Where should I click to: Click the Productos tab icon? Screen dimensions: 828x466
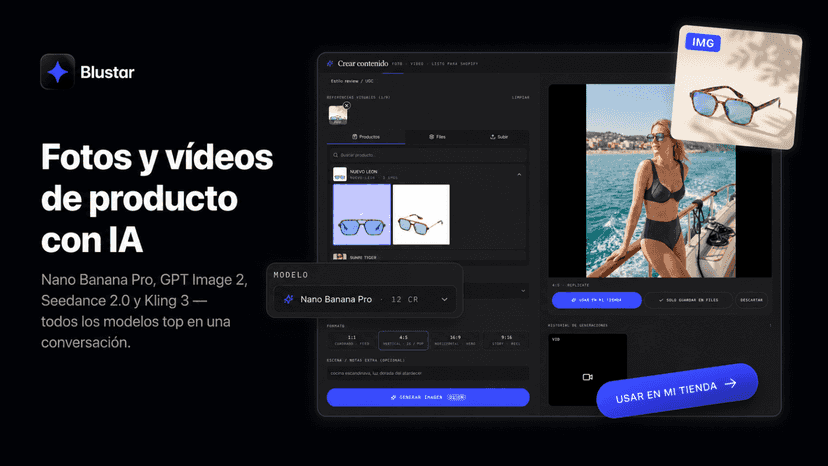[355, 137]
